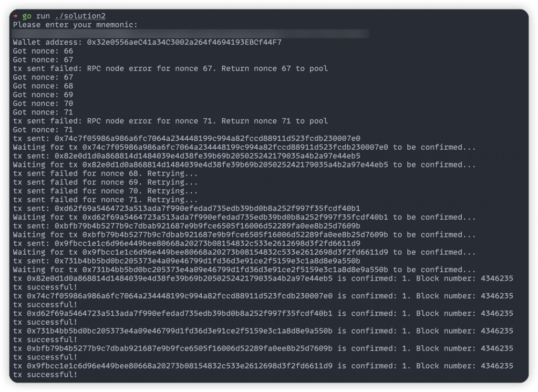Click the 'Waiting for tx 0x82e0d1d0a8' line

click(x=244, y=165)
